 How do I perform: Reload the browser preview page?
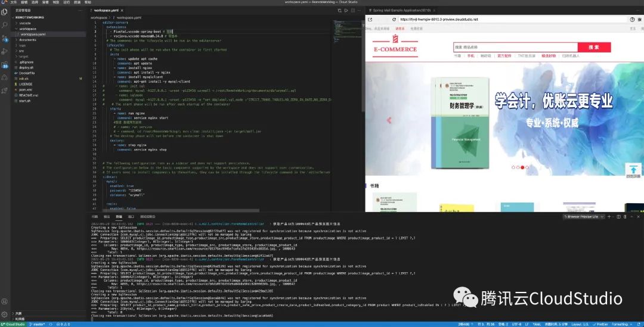(x=394, y=19)
